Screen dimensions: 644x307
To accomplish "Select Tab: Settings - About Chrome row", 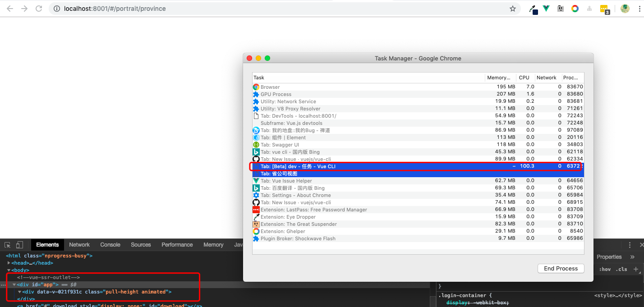I will tap(418, 195).
